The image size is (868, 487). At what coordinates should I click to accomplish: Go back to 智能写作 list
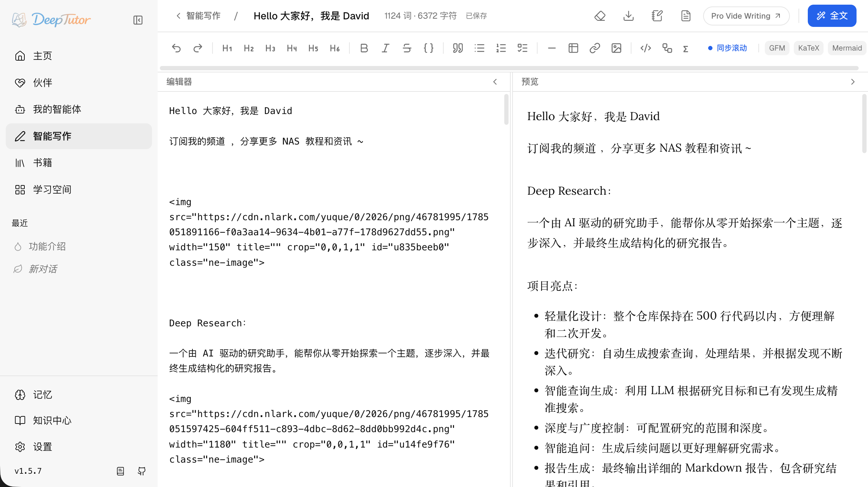tap(198, 16)
